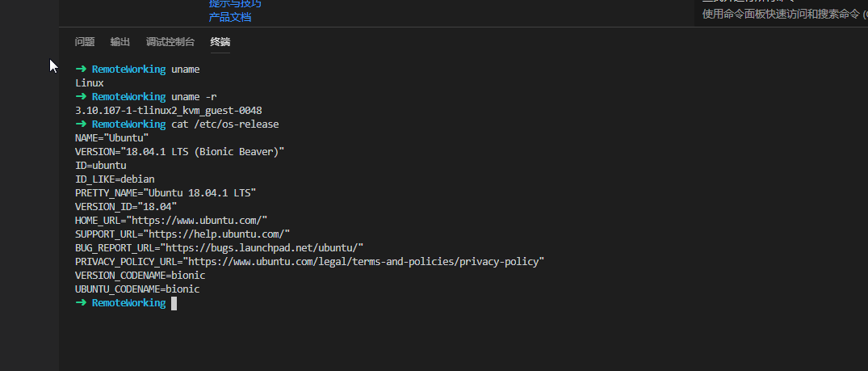
Task: Activate the 终端 tab
Action: pyautogui.click(x=220, y=42)
